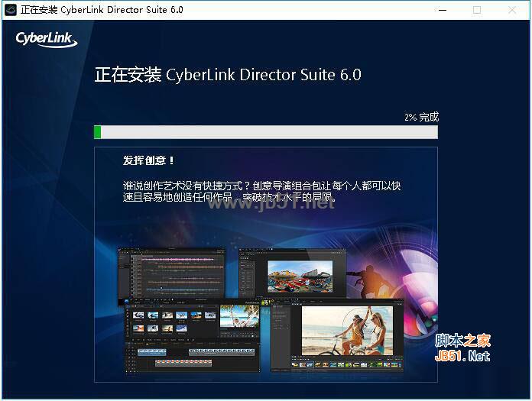
Task: Click the "2% 完成" progress text
Action: (x=421, y=117)
